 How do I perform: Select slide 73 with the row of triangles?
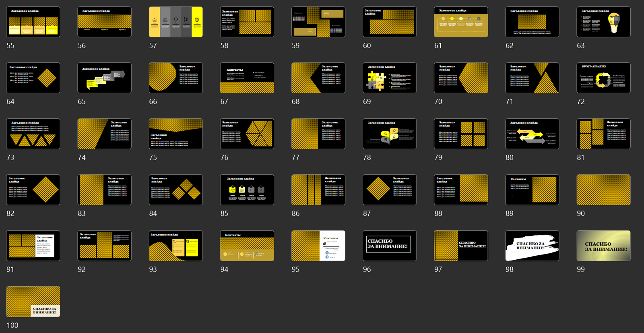tap(33, 134)
